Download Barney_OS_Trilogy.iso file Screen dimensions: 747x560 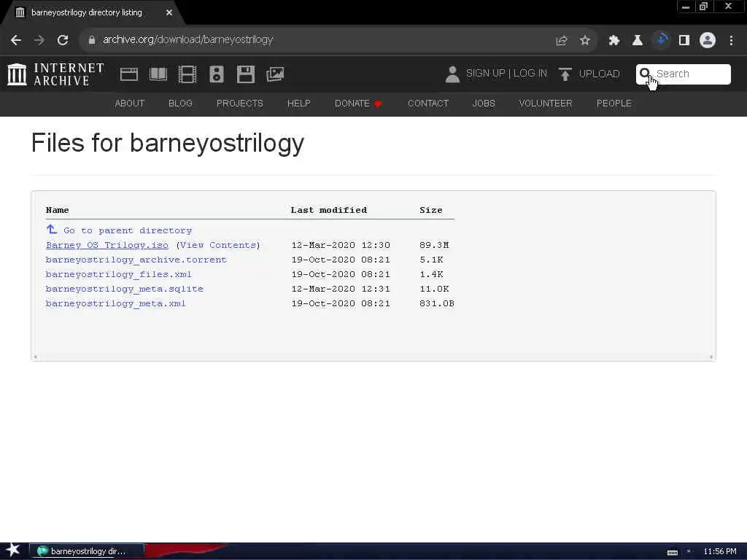(x=107, y=245)
